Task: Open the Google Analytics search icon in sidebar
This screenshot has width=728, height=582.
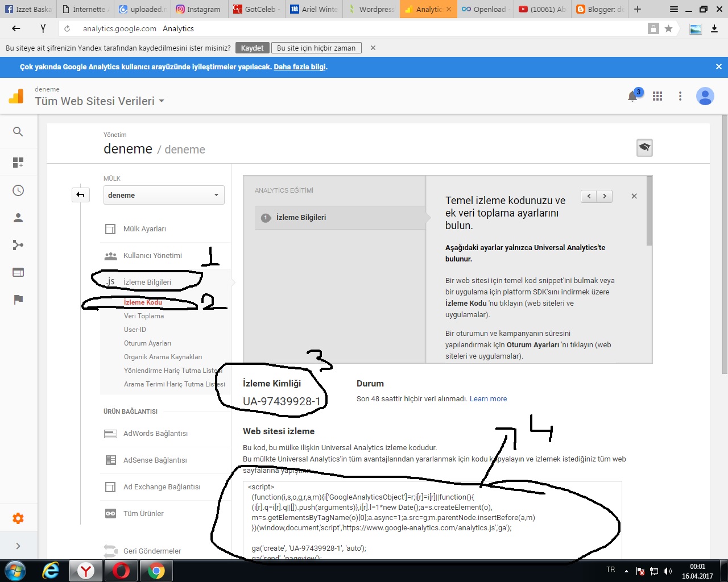Action: [x=18, y=132]
